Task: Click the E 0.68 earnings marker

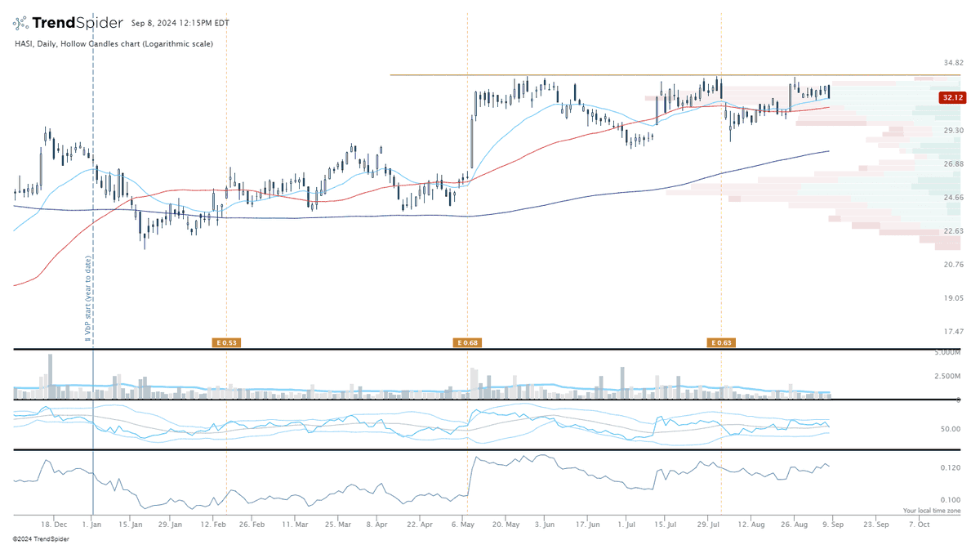Action: (465, 342)
